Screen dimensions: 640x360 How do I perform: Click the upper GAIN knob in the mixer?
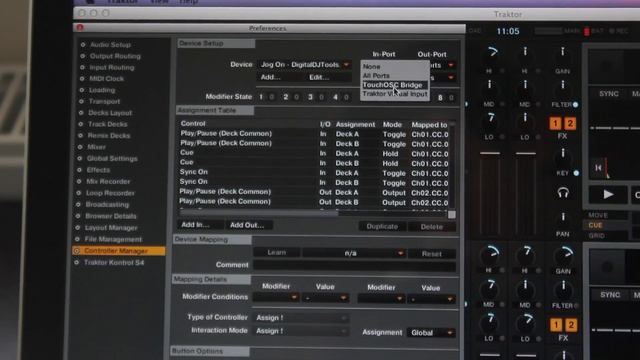coord(562,52)
